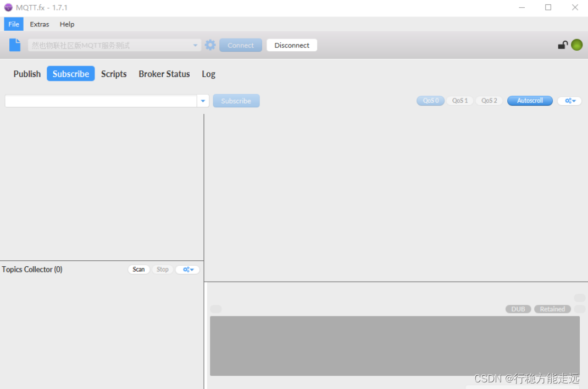
Task: Open the Help menu
Action: pyautogui.click(x=66, y=24)
